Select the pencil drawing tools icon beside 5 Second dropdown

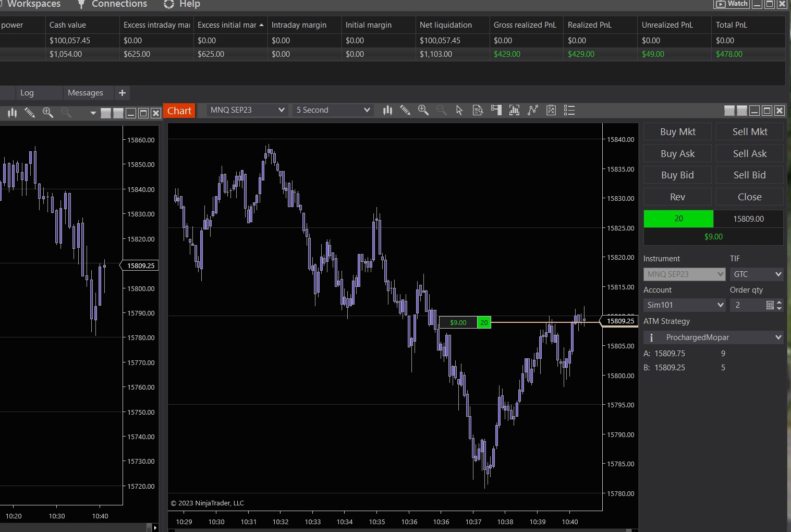click(x=405, y=110)
